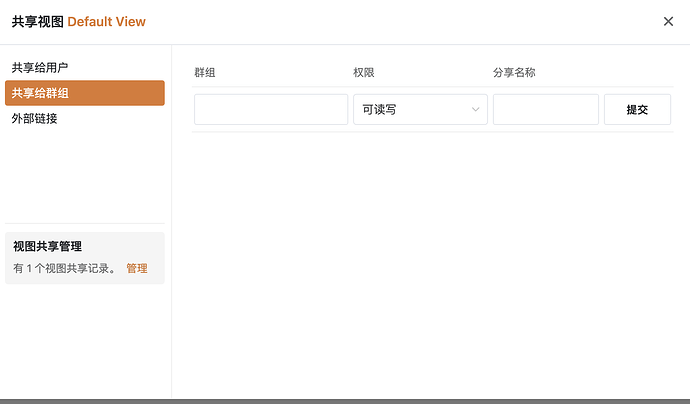Screen dimensions: 690x404
Task: Click the 视图共享管理 heading
Action: (x=48, y=246)
